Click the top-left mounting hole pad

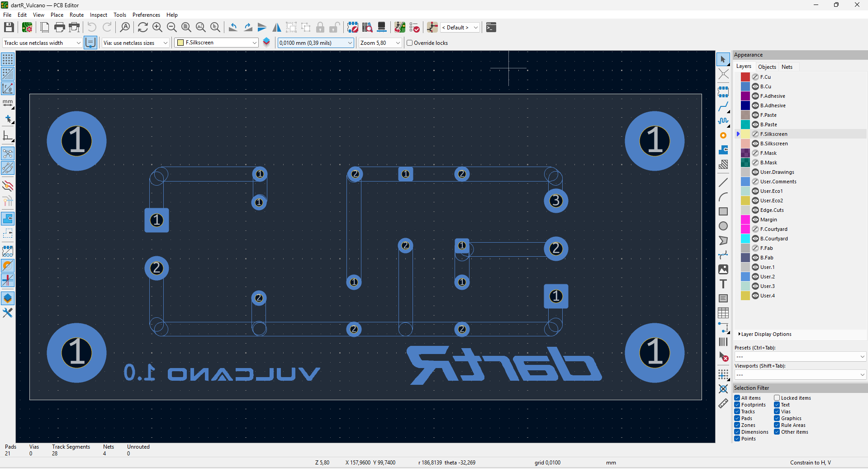[x=76, y=141]
